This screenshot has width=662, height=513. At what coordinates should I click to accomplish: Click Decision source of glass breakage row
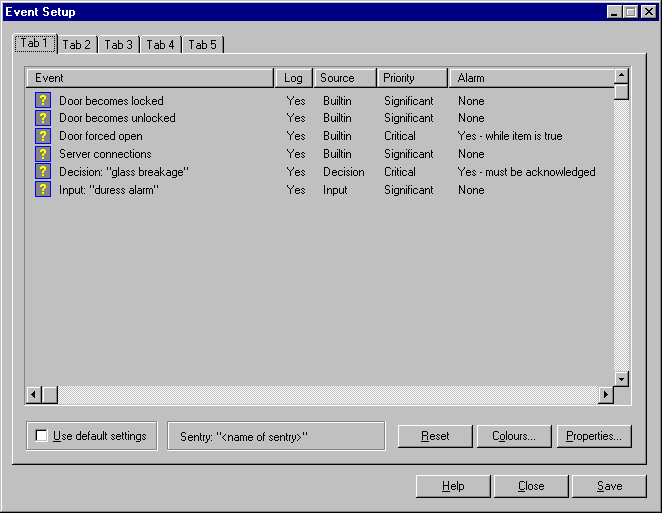pos(344,172)
